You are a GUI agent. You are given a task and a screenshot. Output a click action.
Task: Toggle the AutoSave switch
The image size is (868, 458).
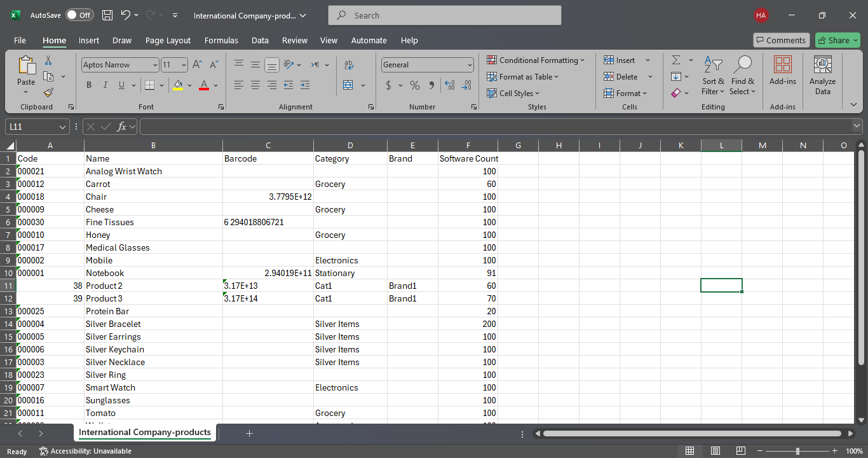point(79,15)
